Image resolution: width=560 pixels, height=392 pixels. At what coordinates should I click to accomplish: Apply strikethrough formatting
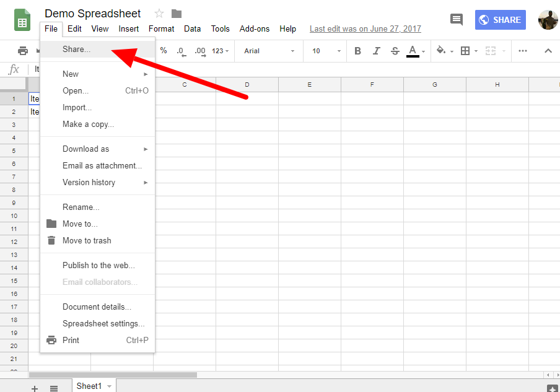(x=395, y=51)
